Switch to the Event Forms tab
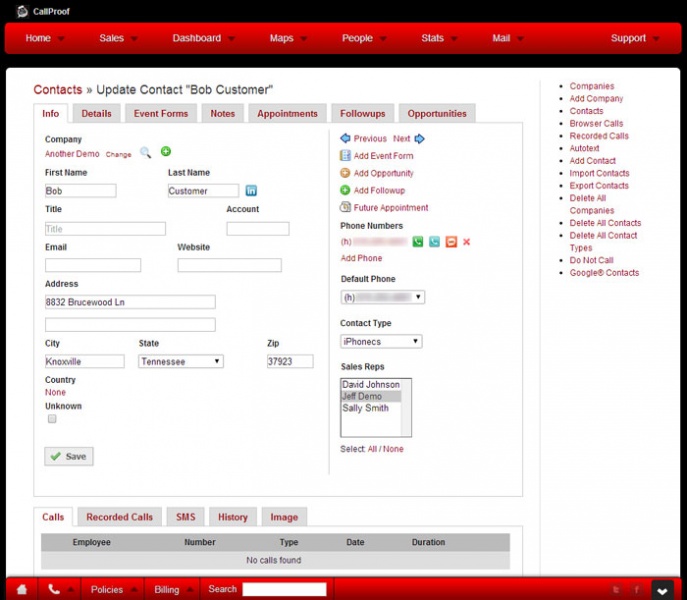 [161, 114]
